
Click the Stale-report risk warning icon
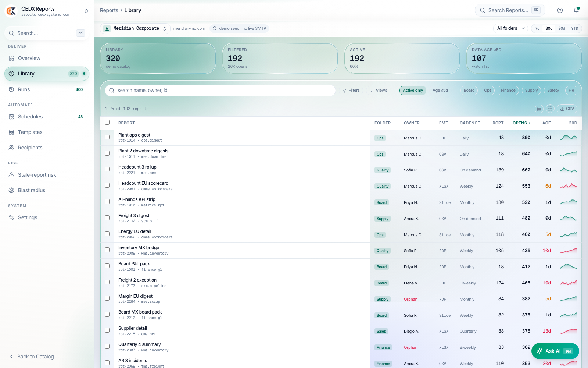(11, 175)
